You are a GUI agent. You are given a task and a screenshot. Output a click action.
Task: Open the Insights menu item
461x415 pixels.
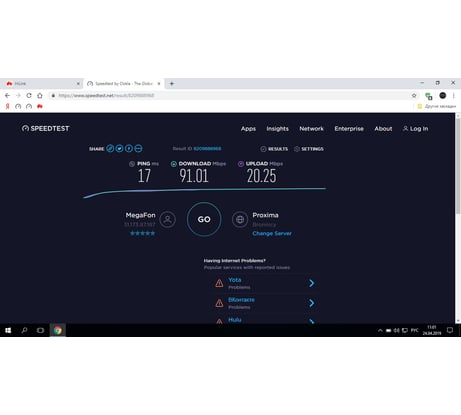[277, 129]
